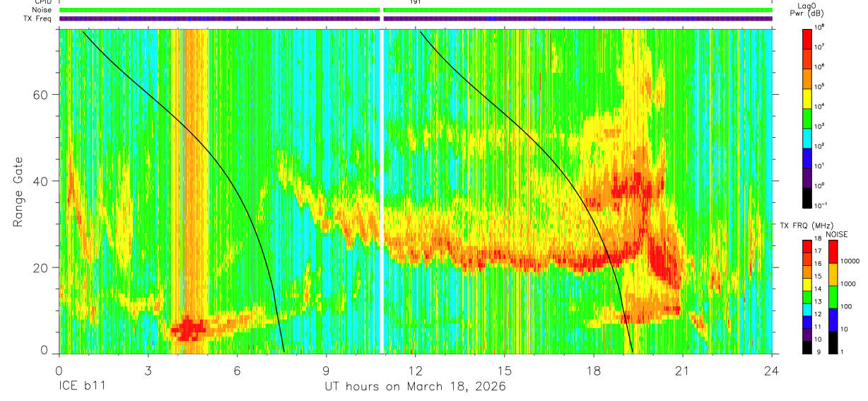Click the purple 10-11 MHz TX FRQ swatch
The image size is (868, 401).
click(808, 335)
